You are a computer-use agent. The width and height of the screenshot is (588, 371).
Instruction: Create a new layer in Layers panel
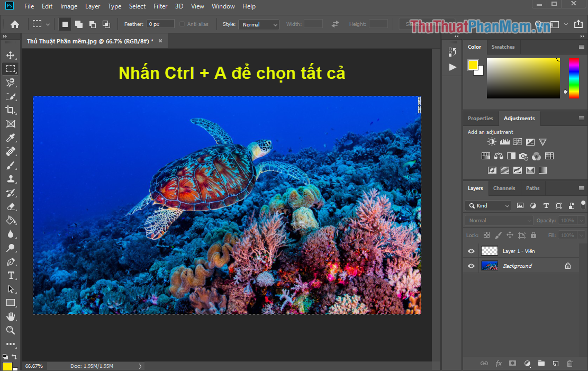(555, 364)
